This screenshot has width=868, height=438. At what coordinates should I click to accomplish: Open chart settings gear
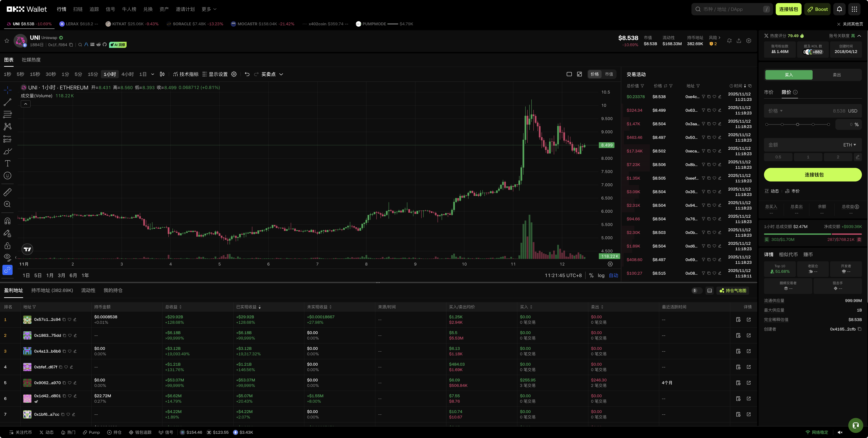point(234,74)
